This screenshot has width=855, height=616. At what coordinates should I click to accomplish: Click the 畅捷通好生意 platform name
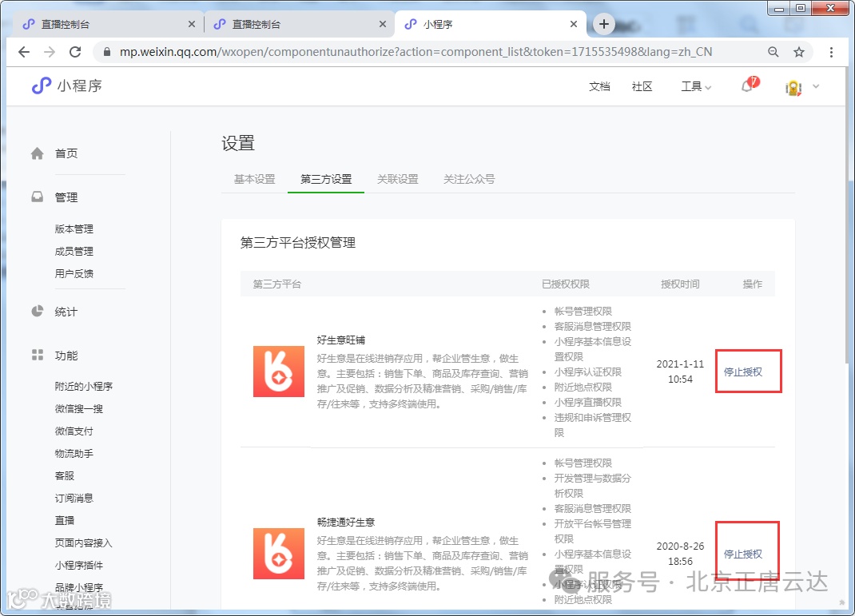tap(346, 522)
